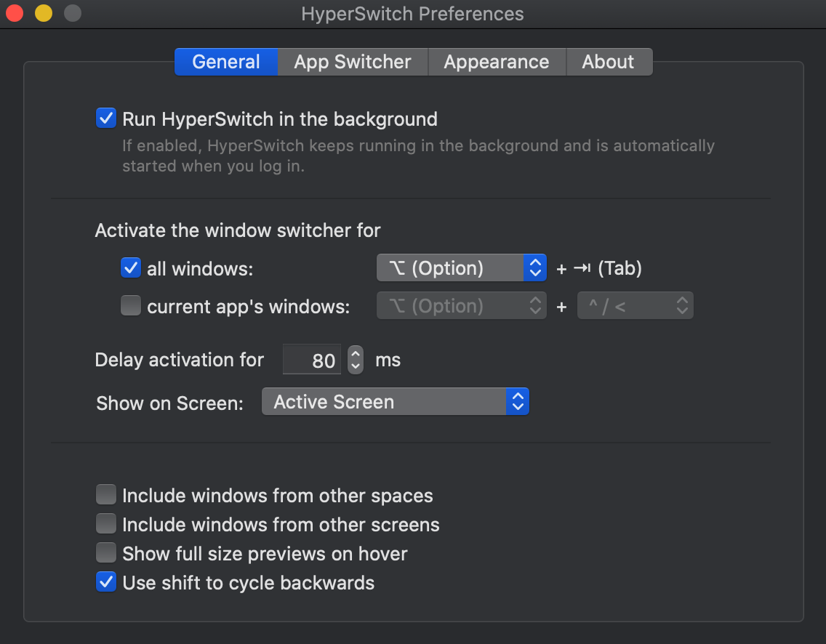Click the 'ms' unit label
826x644 pixels.
pyautogui.click(x=388, y=361)
